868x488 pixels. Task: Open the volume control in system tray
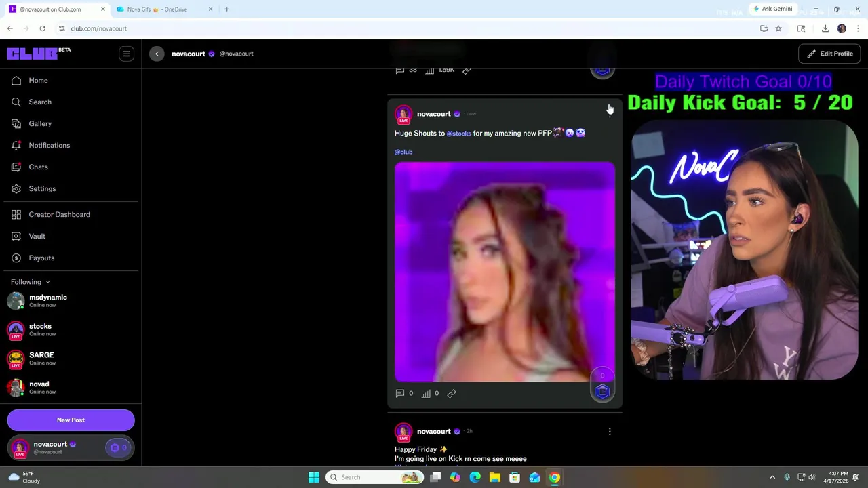tap(812, 477)
